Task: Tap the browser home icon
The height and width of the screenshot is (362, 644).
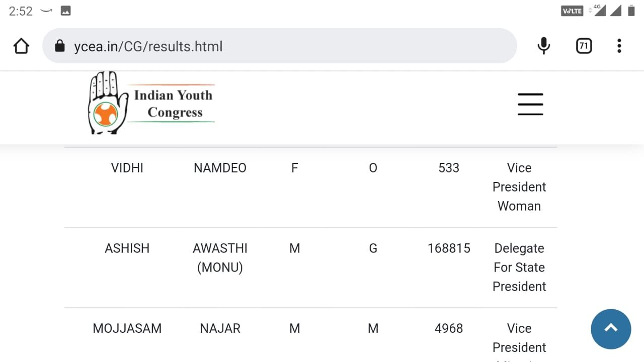Action: (x=21, y=46)
